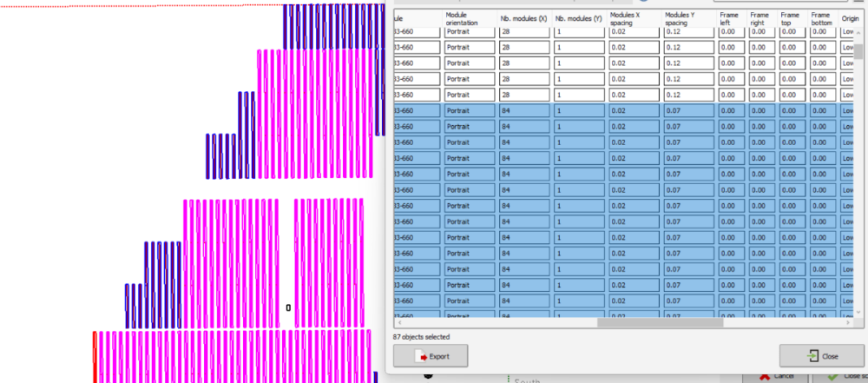The height and width of the screenshot is (383, 868).
Task: Click the table's vertical scrollbar down arrow
Action: (858, 312)
